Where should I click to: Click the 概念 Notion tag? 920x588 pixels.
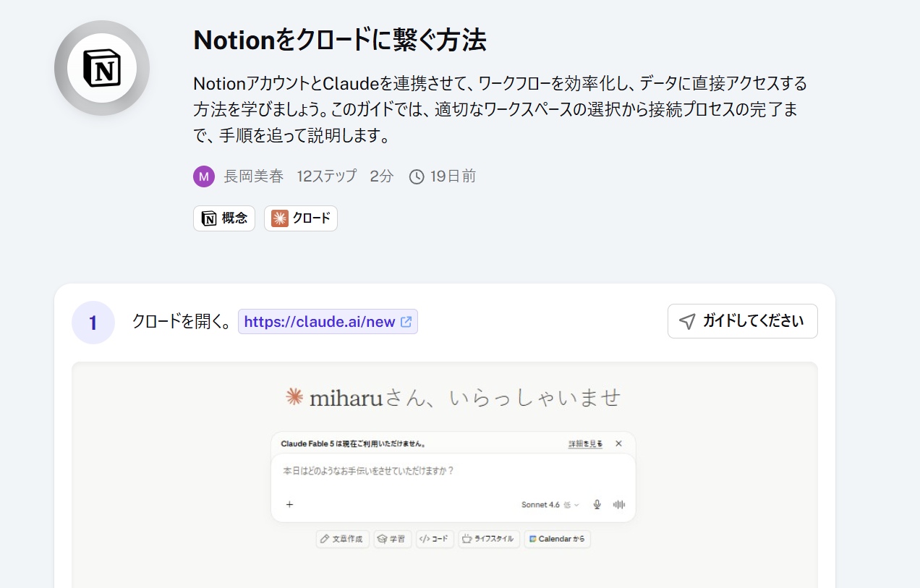(224, 218)
